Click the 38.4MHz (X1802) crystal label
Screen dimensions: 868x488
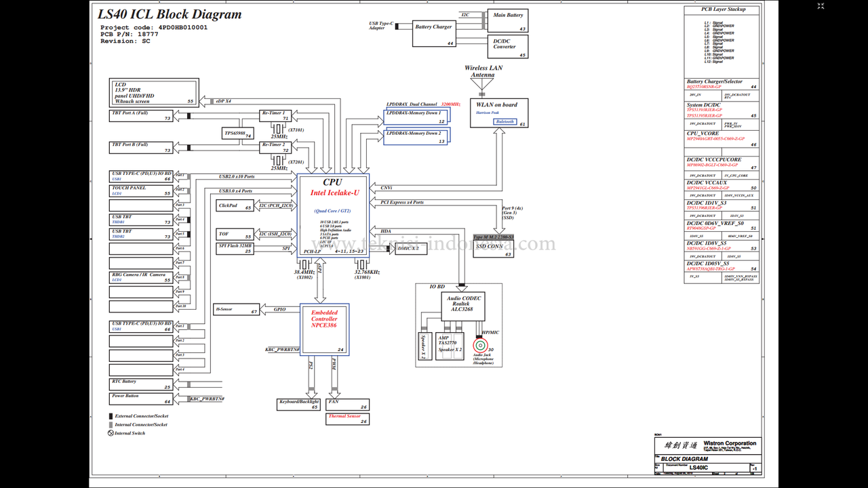(x=304, y=274)
